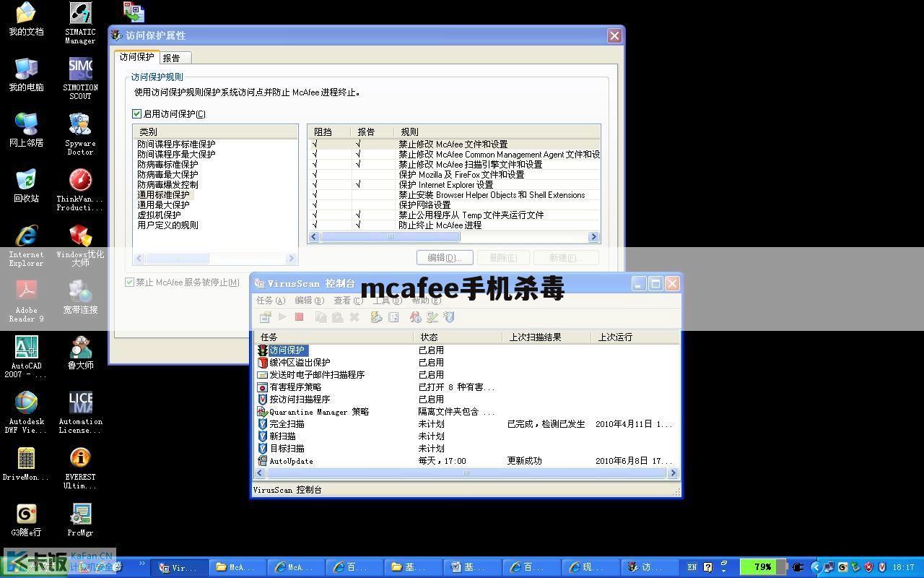
Task: Switch to the 现... taskbar button
Action: point(590,567)
